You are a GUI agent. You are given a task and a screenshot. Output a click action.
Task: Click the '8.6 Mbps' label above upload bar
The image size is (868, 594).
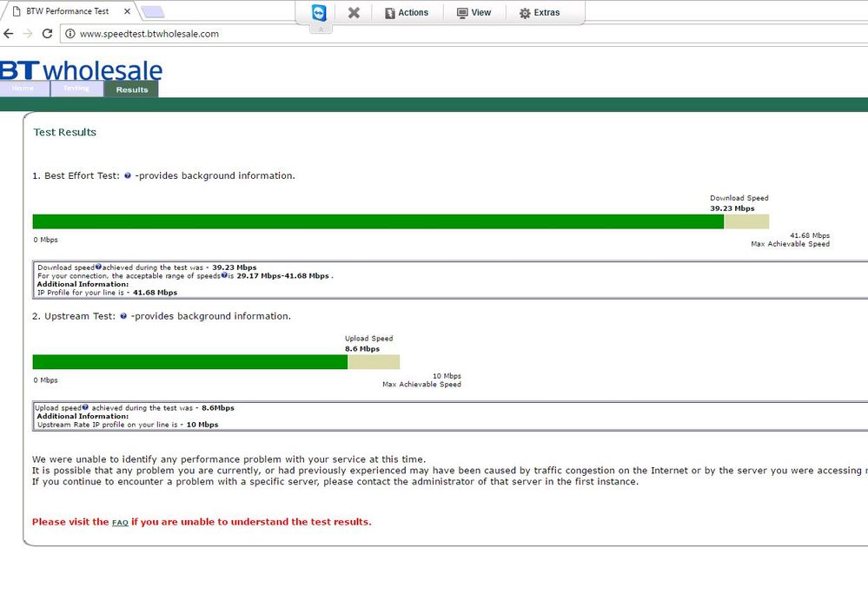362,349
